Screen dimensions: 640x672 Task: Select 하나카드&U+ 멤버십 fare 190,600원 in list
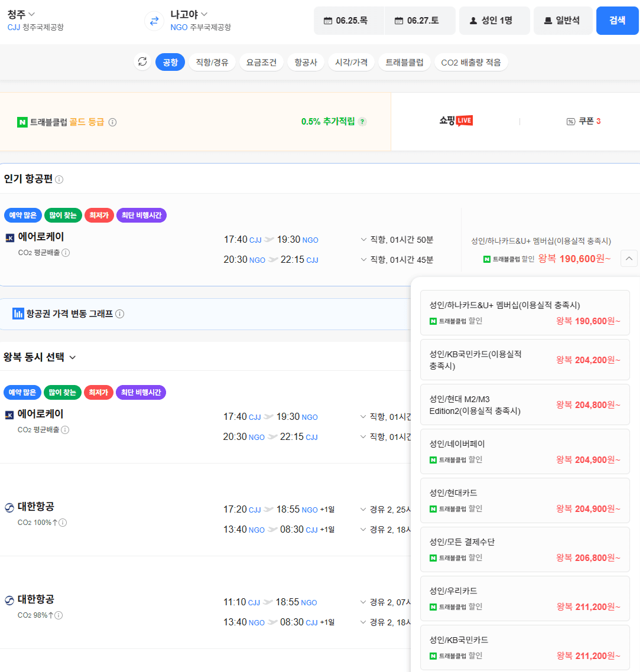coord(525,313)
